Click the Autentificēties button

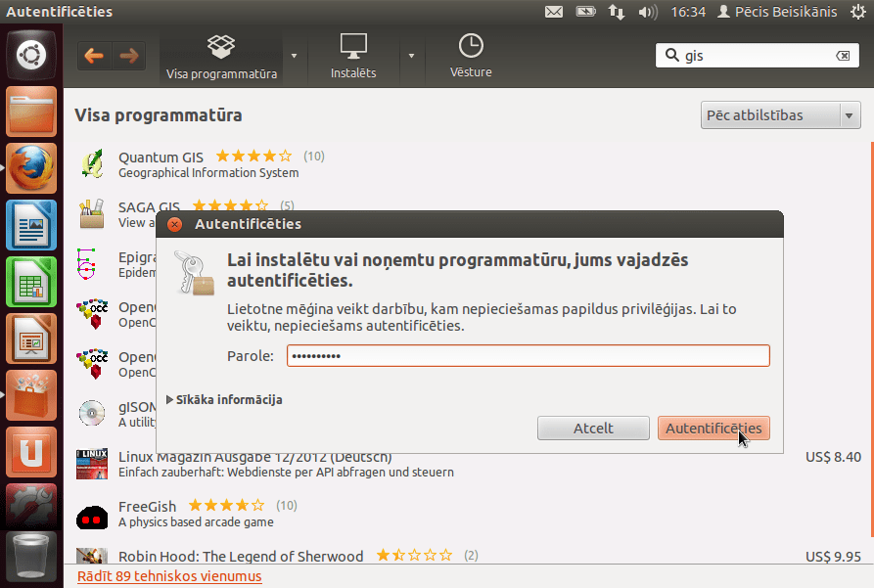pos(713,429)
